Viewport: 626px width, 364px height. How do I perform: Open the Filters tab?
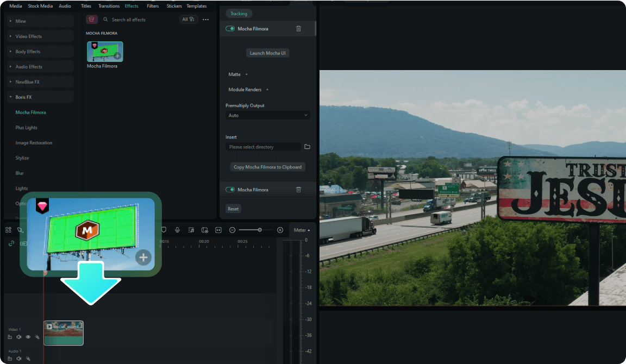[x=153, y=6]
